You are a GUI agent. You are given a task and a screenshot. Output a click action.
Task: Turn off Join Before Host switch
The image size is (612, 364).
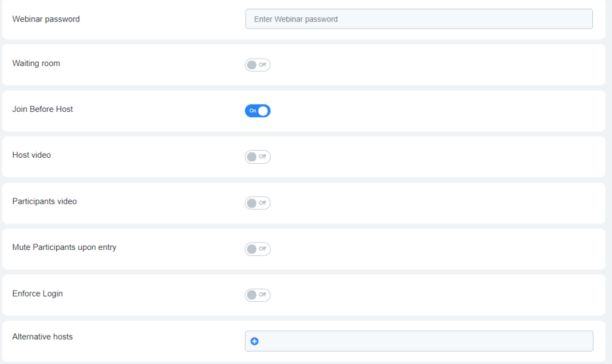tap(258, 111)
